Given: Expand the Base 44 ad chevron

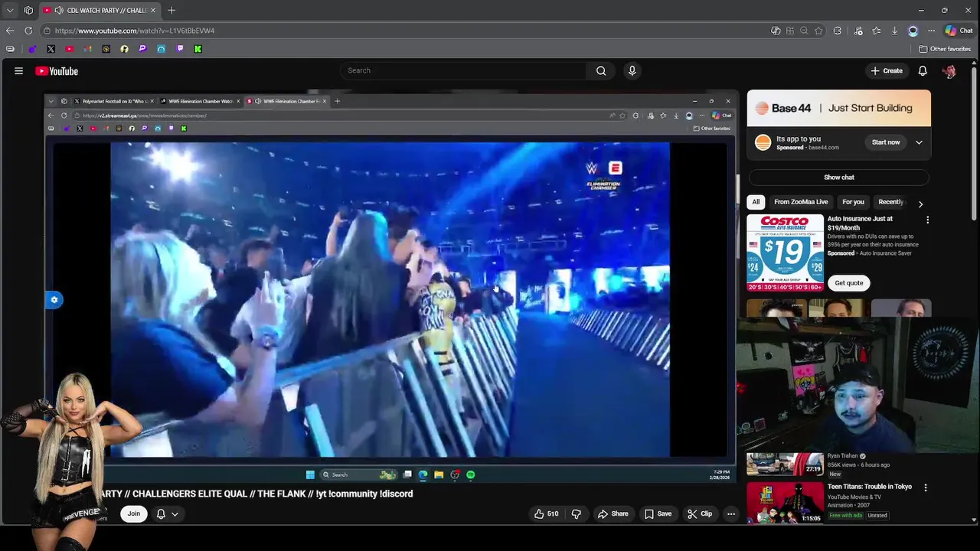Looking at the screenshot, I should click(919, 142).
